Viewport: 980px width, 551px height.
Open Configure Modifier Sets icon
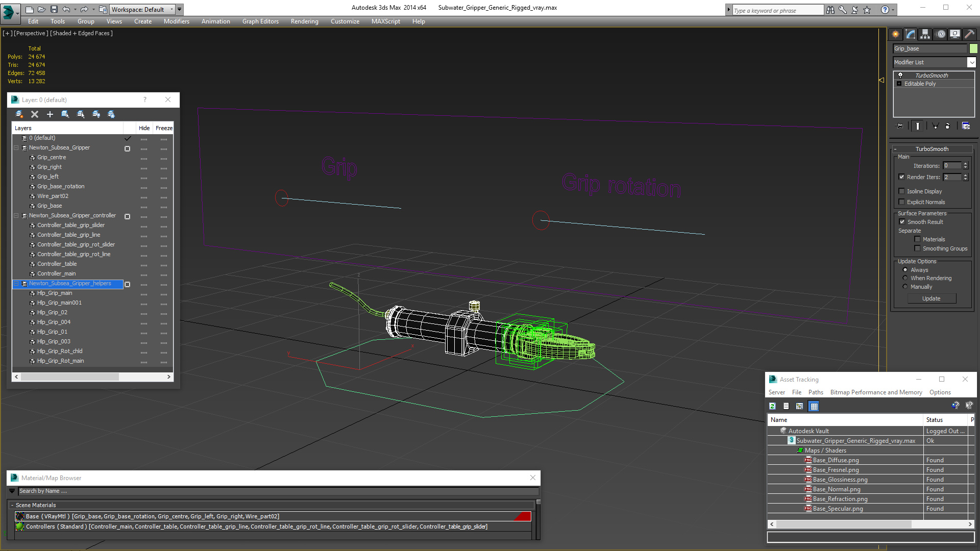tap(966, 126)
